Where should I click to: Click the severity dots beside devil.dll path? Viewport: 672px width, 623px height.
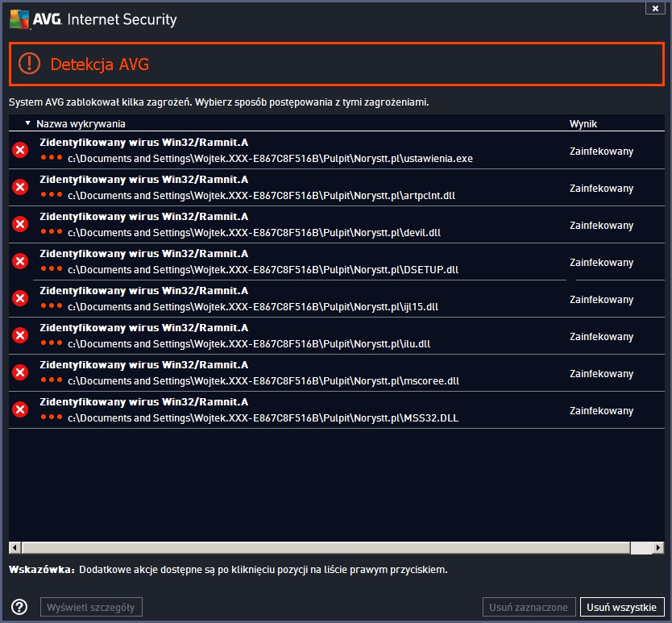click(x=52, y=231)
